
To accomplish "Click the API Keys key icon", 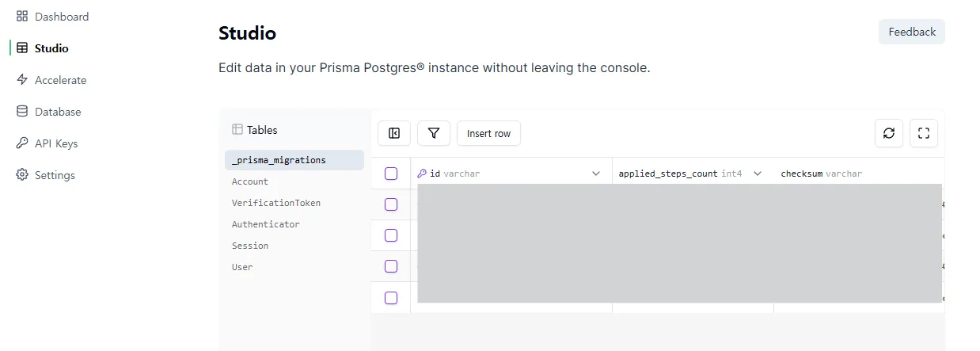I will click(22, 143).
